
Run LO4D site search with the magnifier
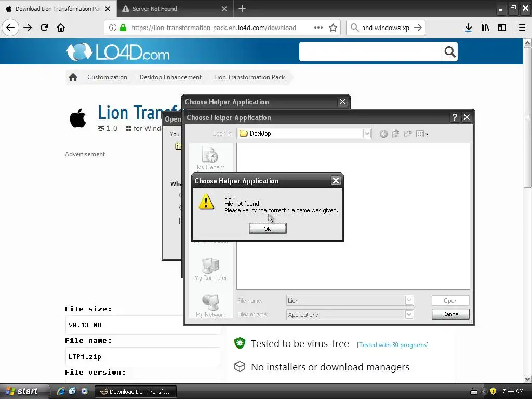(449, 51)
